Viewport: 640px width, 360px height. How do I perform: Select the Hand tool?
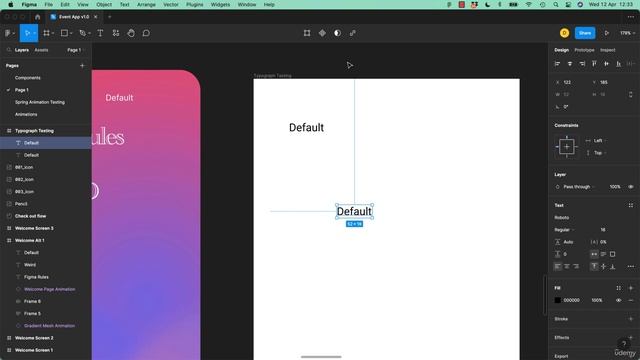coord(131,33)
